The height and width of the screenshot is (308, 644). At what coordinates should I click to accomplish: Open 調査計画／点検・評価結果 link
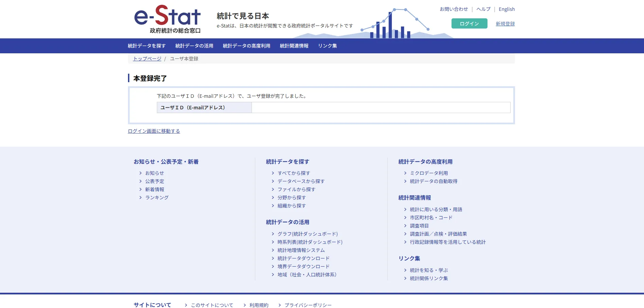point(438,234)
